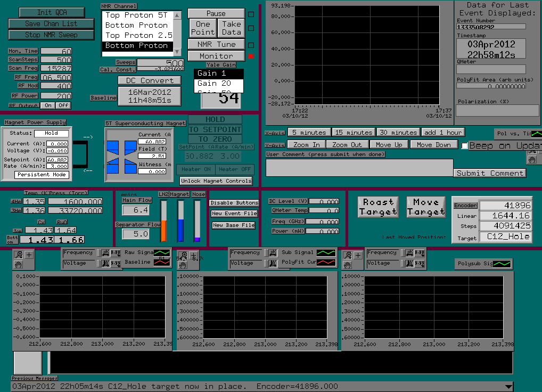Autoscale the Voltage axis on Raw Signal graph
This screenshot has width=542, height=392.
click(106, 264)
